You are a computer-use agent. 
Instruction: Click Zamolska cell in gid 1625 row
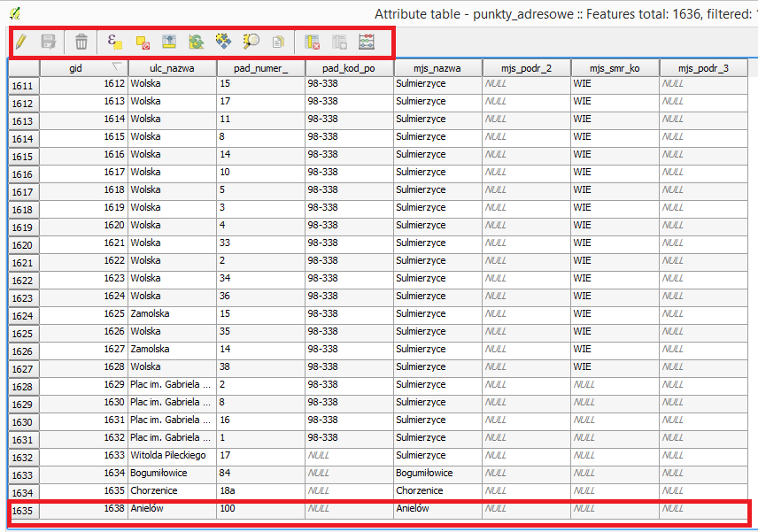(172, 313)
